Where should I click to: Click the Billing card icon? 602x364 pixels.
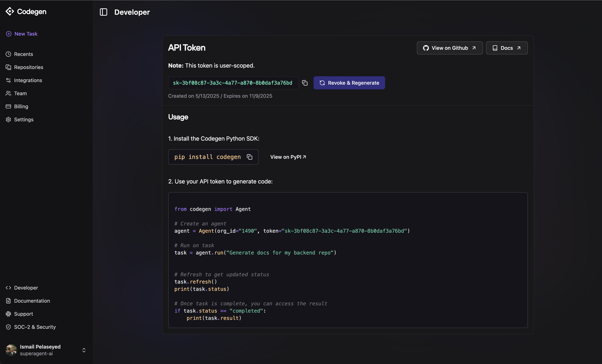tap(9, 106)
